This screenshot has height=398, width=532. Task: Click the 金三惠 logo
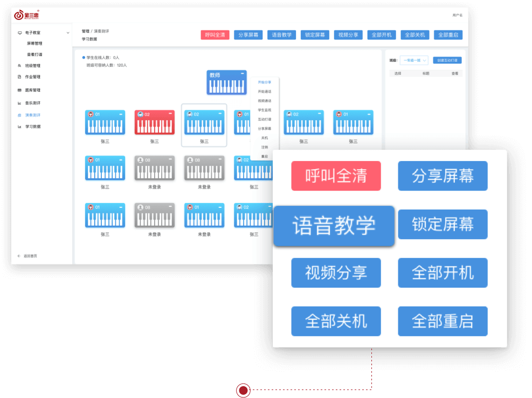(26, 15)
